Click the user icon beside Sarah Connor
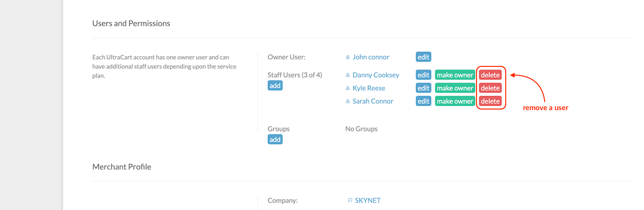 pos(347,101)
